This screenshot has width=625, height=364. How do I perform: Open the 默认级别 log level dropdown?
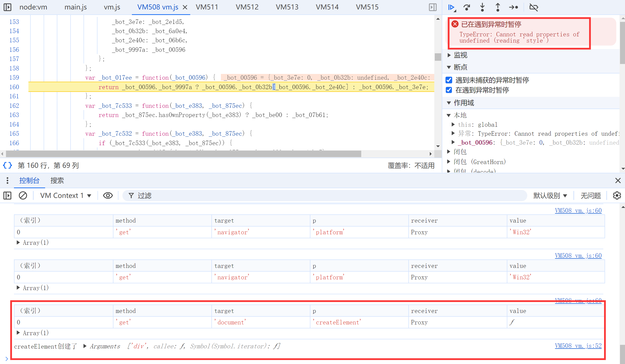tap(550, 195)
